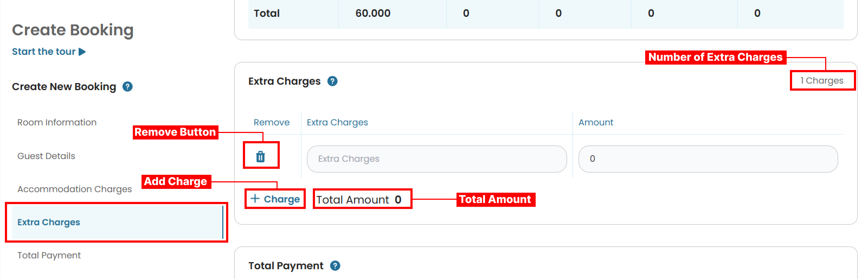Click the Total Amount 0 label
Screen dimensions: 868x279
(x=358, y=199)
